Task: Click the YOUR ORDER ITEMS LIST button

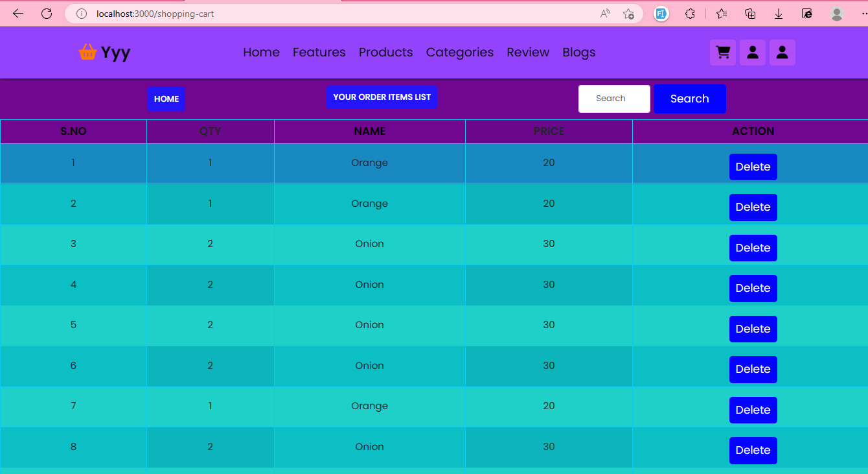Action: point(382,97)
